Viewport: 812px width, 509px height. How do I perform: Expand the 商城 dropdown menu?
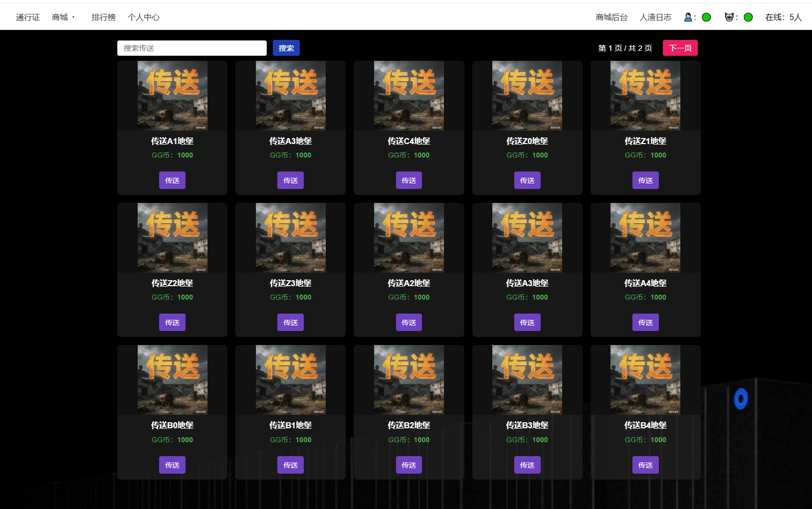pyautogui.click(x=63, y=17)
